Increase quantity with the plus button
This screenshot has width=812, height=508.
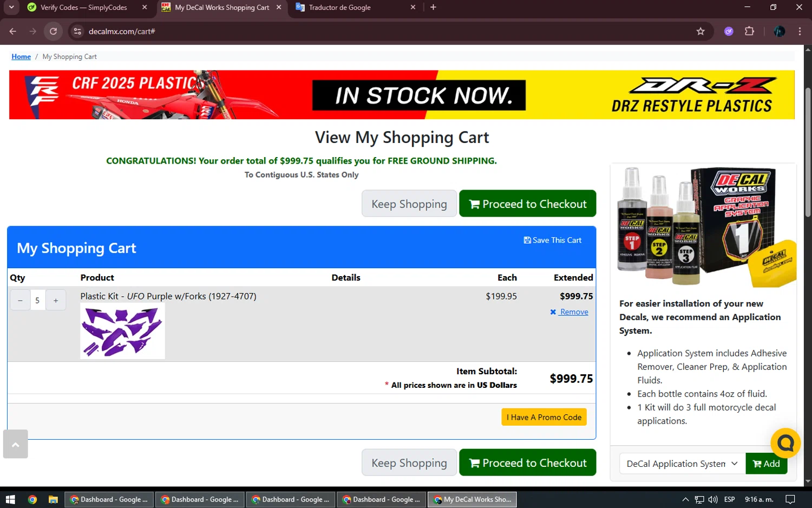click(56, 300)
